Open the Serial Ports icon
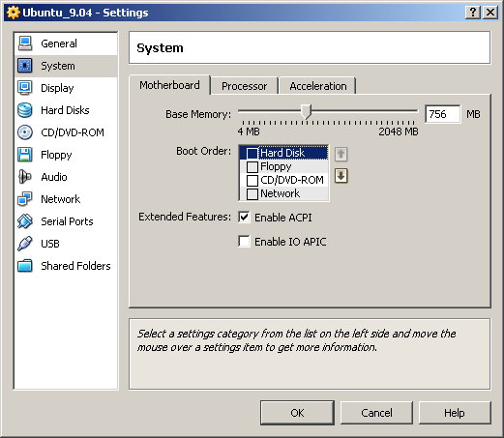 coord(25,221)
